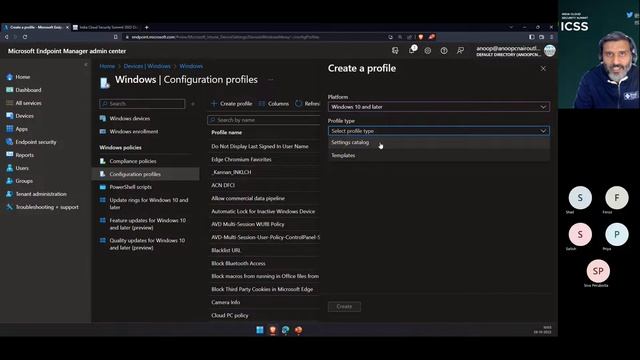The height and width of the screenshot is (360, 640).
Task: Open a new browser tab
Action: click(x=147, y=27)
